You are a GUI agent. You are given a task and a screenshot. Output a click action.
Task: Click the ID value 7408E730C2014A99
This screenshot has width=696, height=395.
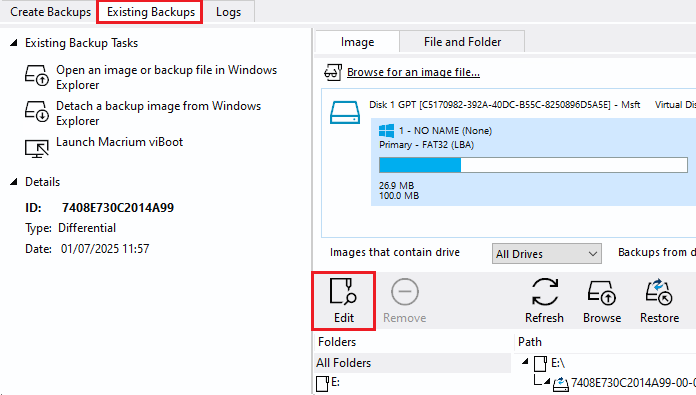pos(118,208)
